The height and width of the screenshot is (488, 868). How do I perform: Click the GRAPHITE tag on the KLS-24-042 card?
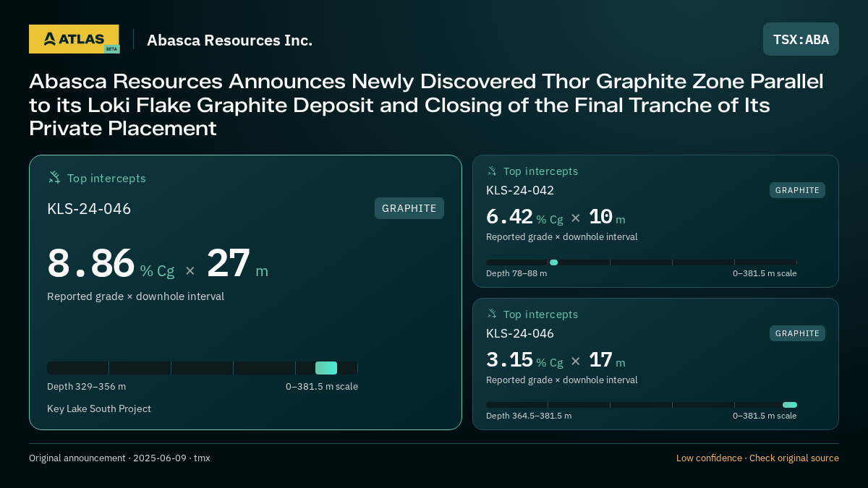pyautogui.click(x=797, y=190)
